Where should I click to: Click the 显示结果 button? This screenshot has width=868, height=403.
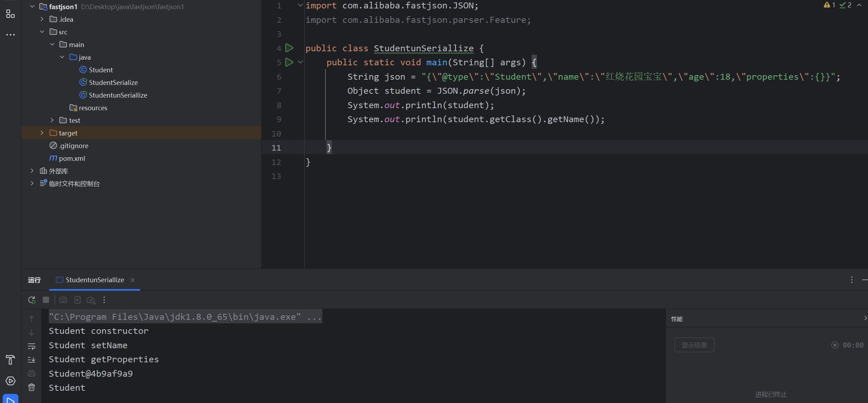(x=694, y=345)
